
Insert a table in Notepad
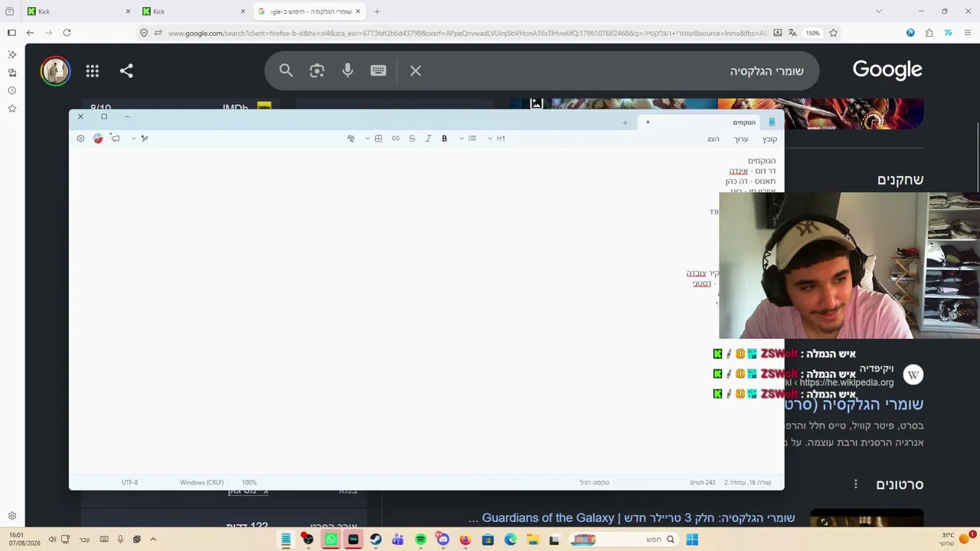tap(378, 139)
